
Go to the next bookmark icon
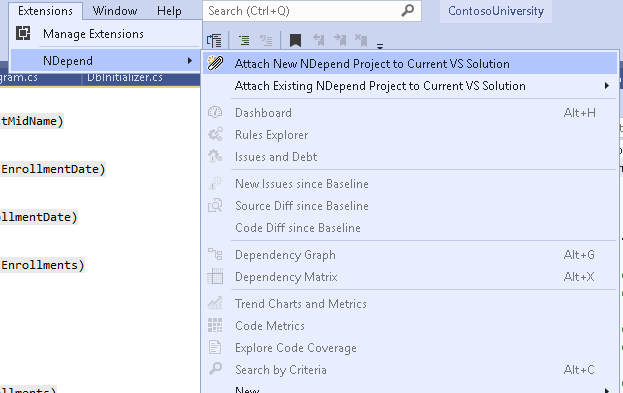click(x=340, y=40)
